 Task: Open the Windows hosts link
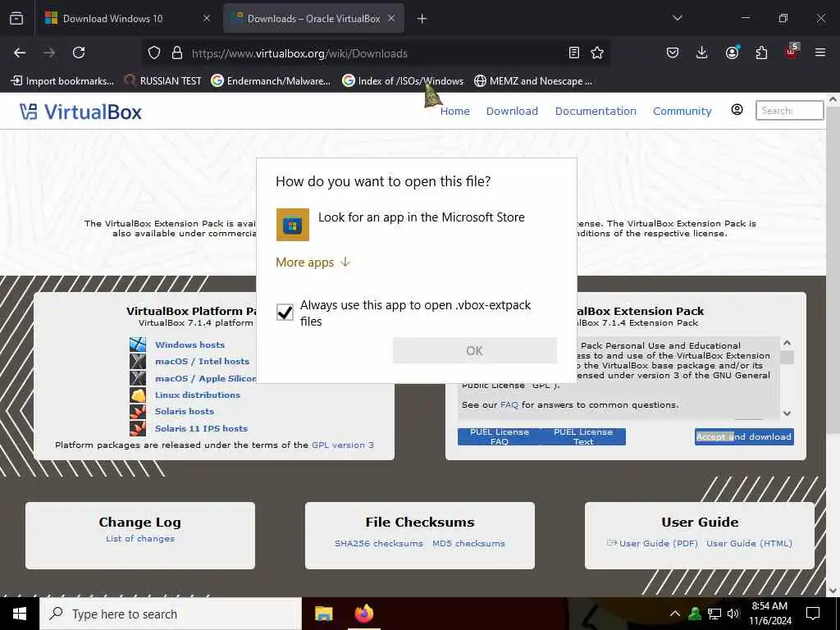[x=189, y=345]
